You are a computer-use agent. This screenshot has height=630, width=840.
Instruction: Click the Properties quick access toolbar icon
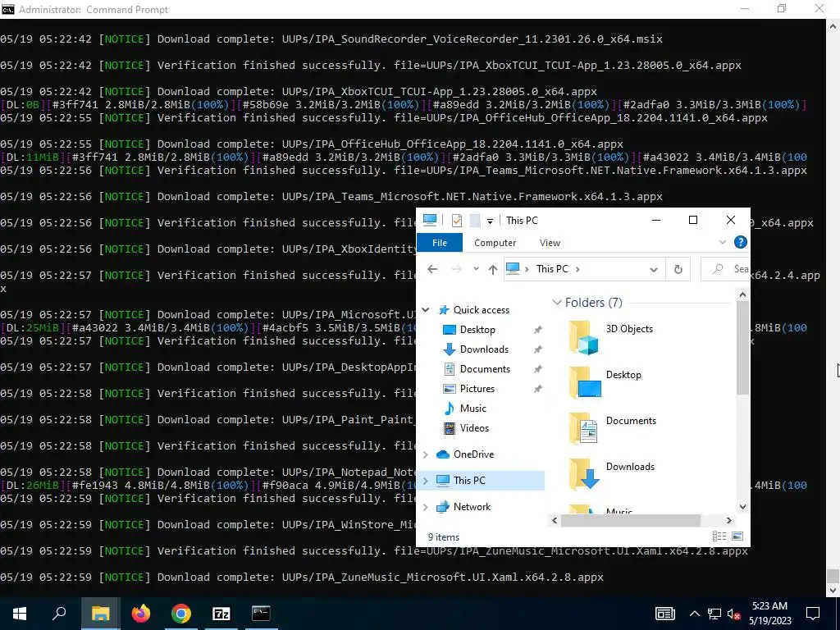point(457,220)
